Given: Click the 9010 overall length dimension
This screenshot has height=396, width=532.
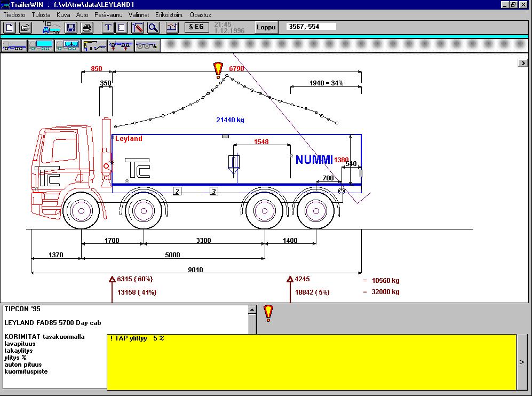Looking at the screenshot, I should click(x=195, y=270).
